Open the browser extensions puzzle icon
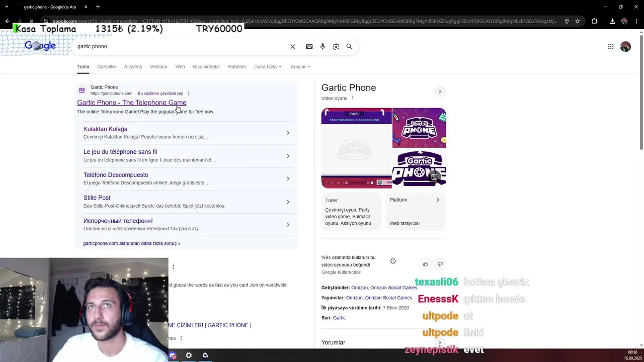 click(x=594, y=21)
